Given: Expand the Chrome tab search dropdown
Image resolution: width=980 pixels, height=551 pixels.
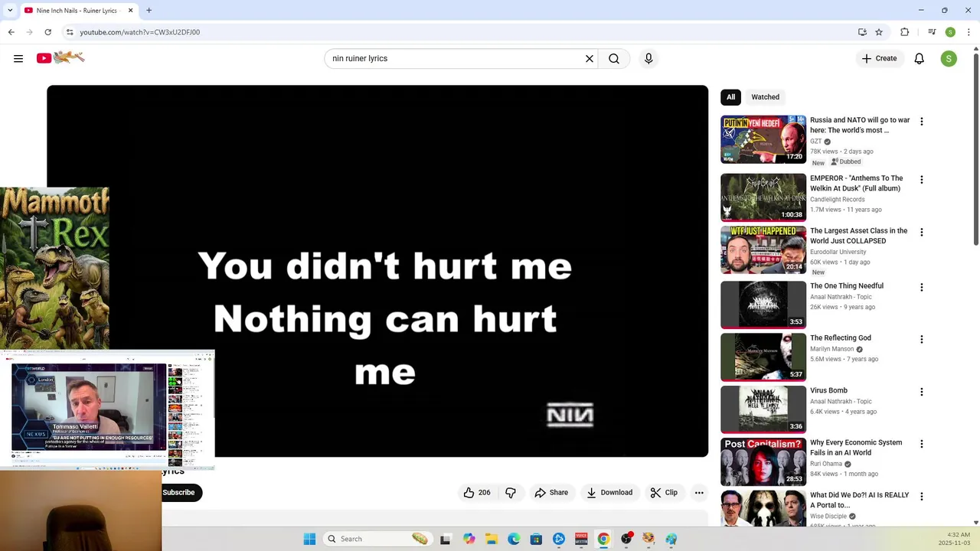Looking at the screenshot, I should point(10,11).
